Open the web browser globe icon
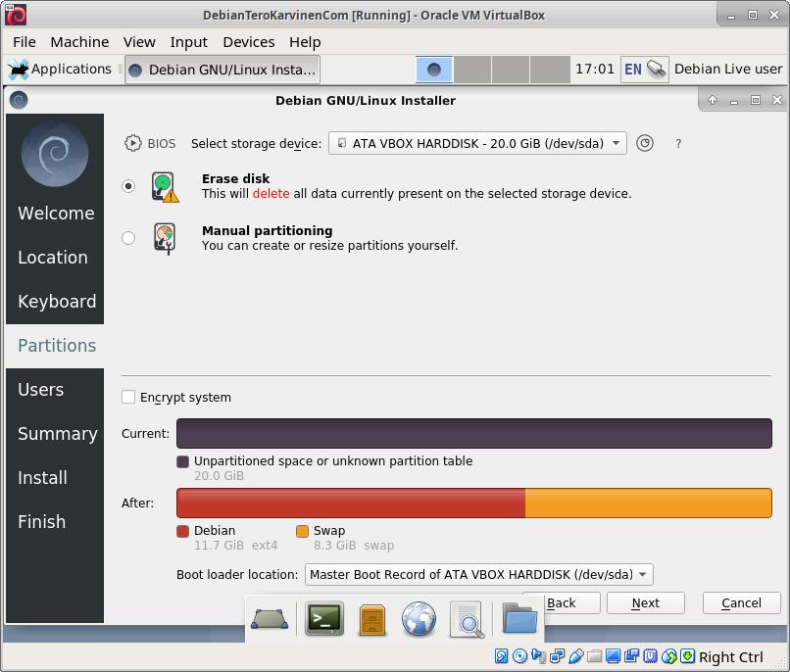Image resolution: width=790 pixels, height=672 pixels. pos(419,619)
